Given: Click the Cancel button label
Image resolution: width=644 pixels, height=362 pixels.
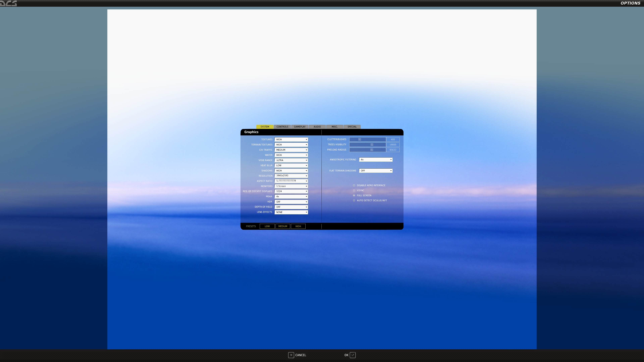Looking at the screenshot, I should 301,355.
